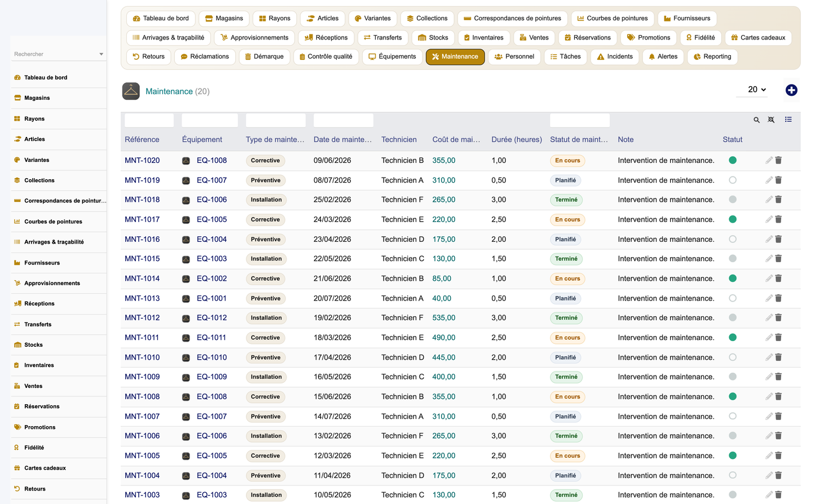Toggle the grey status dot of MNT-1018
Screen dimensions: 815x504
coord(733,200)
